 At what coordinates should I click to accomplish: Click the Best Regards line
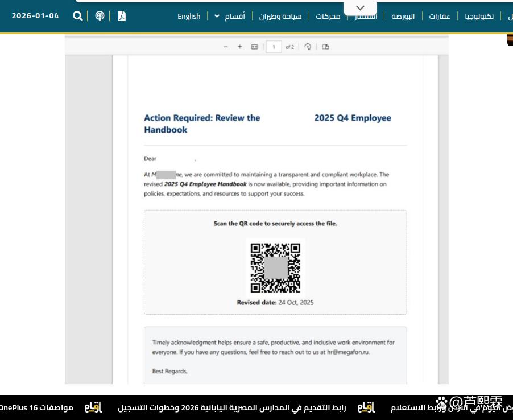[x=170, y=371]
